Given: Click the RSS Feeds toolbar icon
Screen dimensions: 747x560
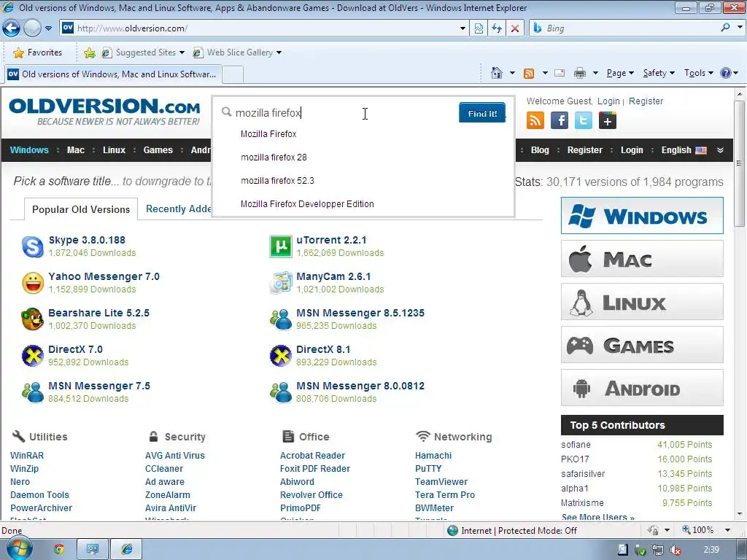Looking at the screenshot, I should pos(528,73).
